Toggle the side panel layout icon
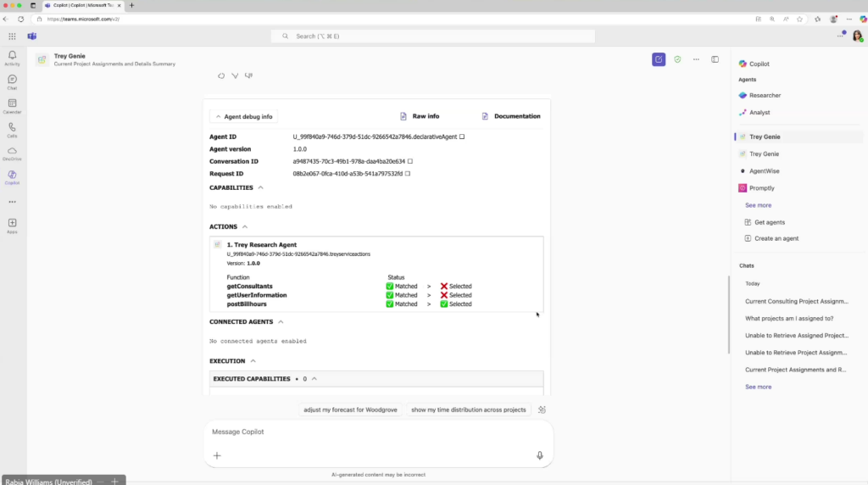 click(x=715, y=59)
